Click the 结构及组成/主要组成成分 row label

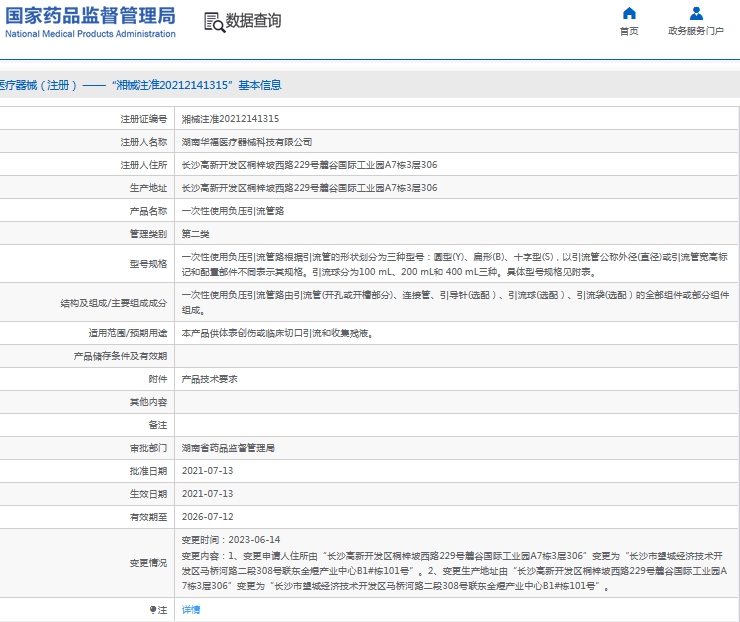point(114,303)
